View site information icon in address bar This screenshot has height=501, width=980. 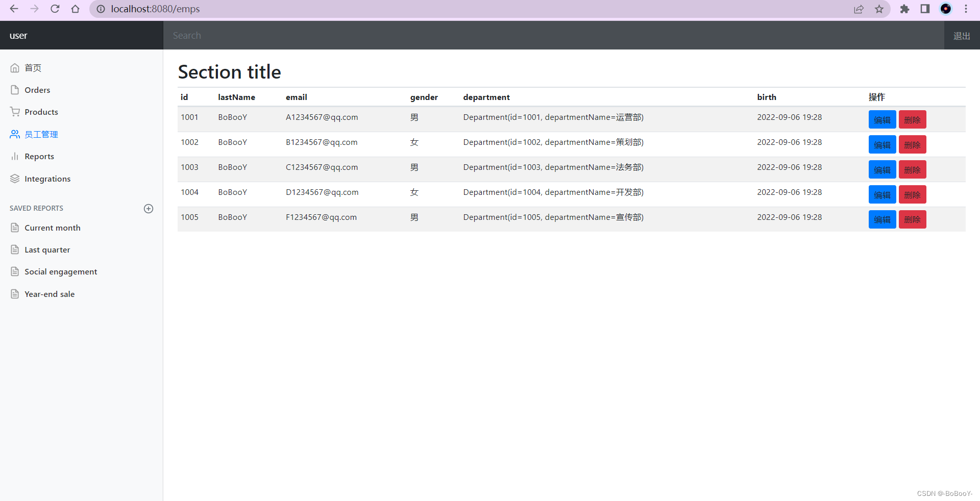(x=101, y=9)
